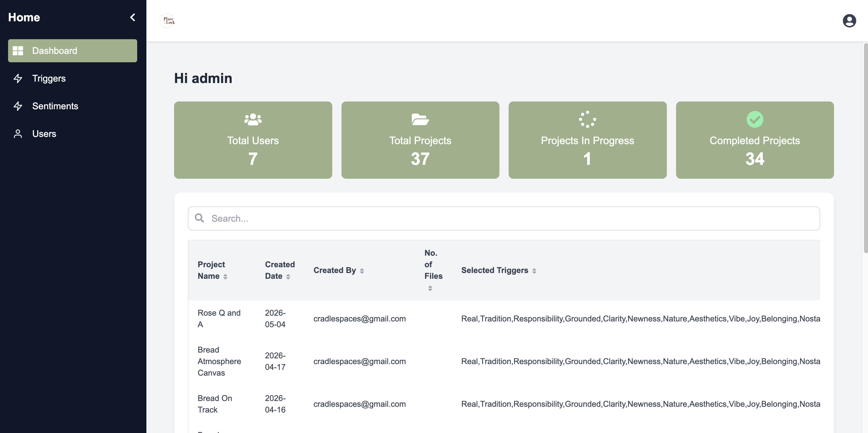Sort by Created Date column arrows
The height and width of the screenshot is (433, 868).
288,277
